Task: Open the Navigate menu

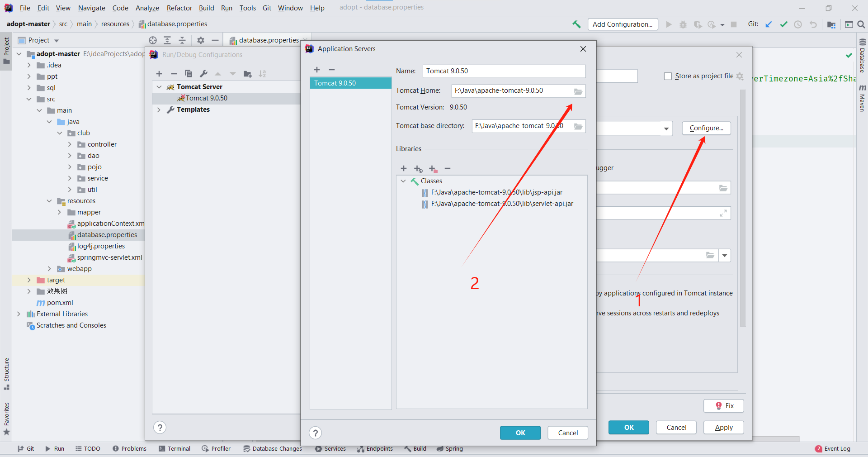Action: [x=91, y=8]
